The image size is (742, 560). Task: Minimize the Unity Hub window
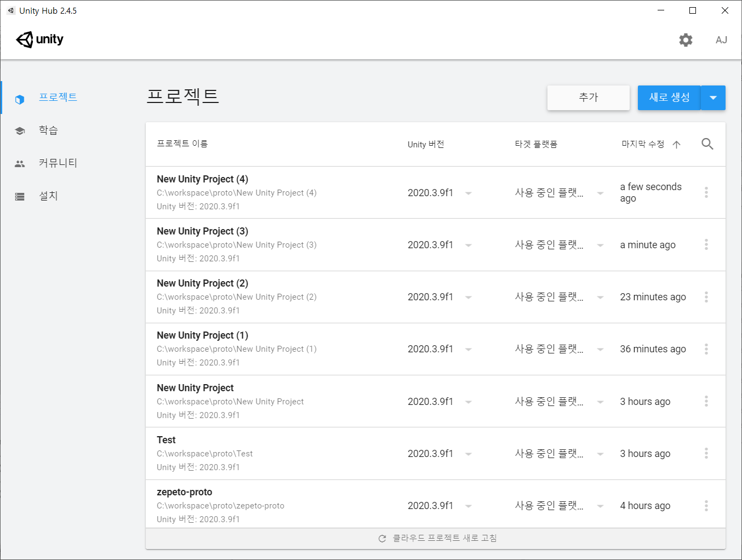[x=661, y=10]
